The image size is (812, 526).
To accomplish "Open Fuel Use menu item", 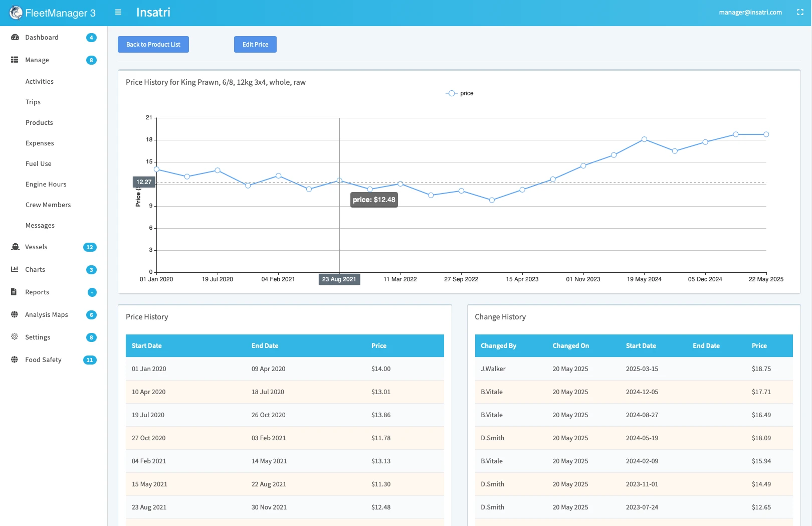I will point(39,163).
